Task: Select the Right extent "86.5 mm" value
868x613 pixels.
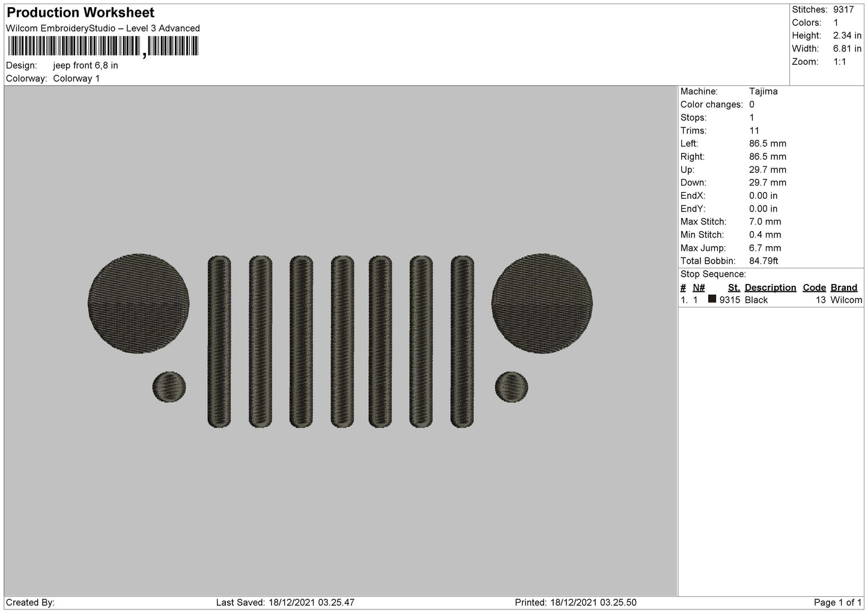Action: (x=768, y=157)
